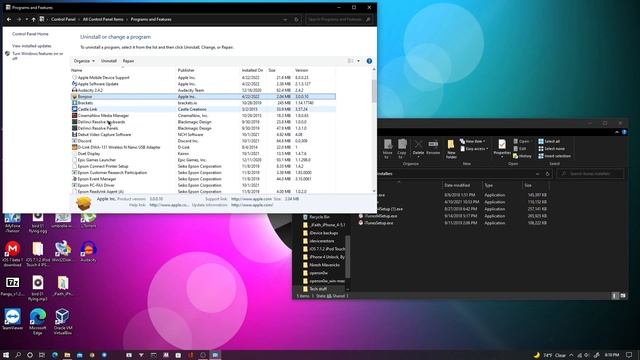Open the Audacity desktop shortcut
The image size is (640, 360).
click(x=88, y=251)
